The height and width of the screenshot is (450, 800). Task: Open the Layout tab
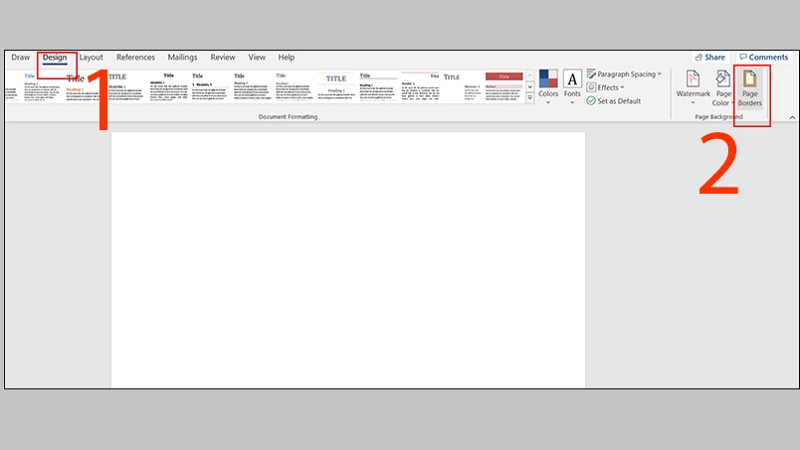(x=91, y=57)
